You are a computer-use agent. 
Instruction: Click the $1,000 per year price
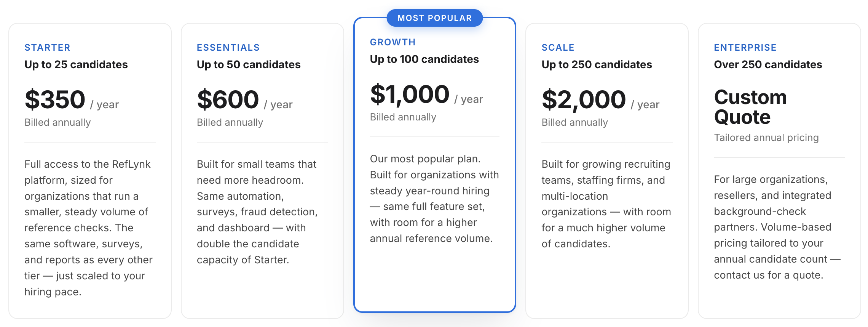pyautogui.click(x=426, y=95)
